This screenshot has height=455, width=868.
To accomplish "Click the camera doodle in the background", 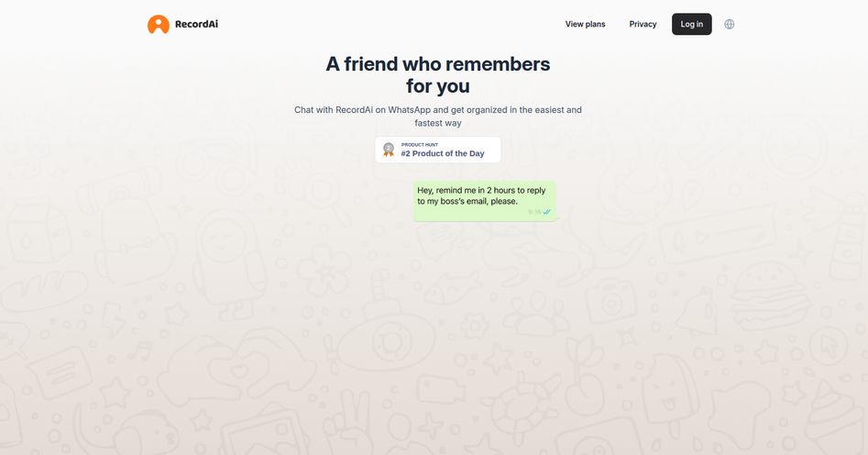I will coord(611,301).
